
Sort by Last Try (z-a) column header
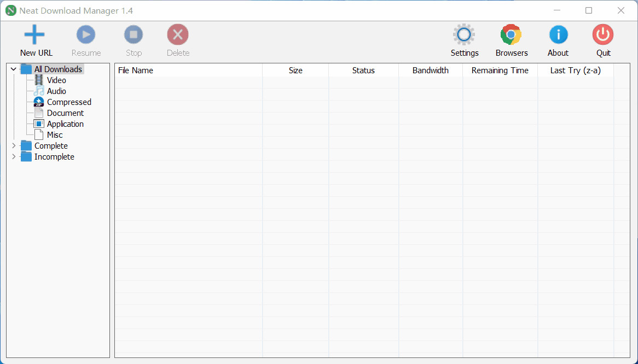pyautogui.click(x=575, y=71)
